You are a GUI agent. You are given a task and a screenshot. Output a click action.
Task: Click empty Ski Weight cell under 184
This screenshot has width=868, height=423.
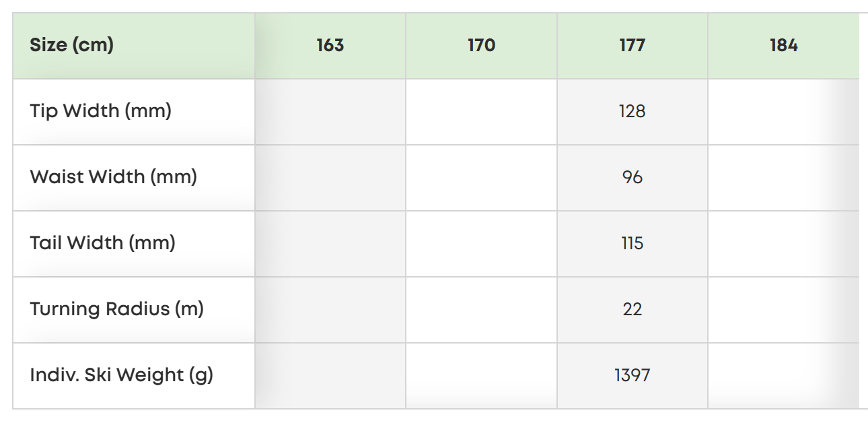(x=783, y=376)
